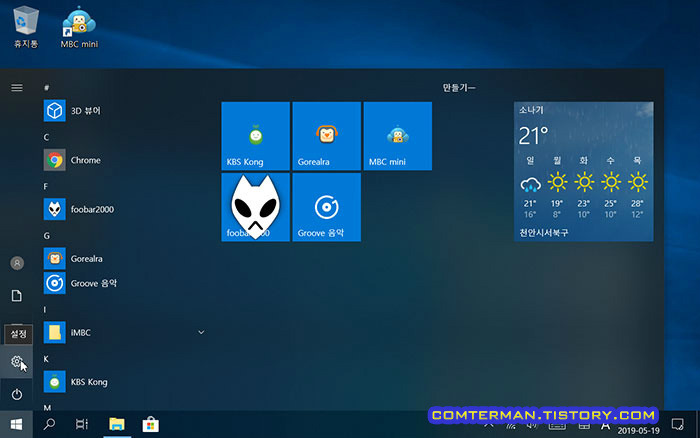Open the Action Center notification icon

(677, 424)
